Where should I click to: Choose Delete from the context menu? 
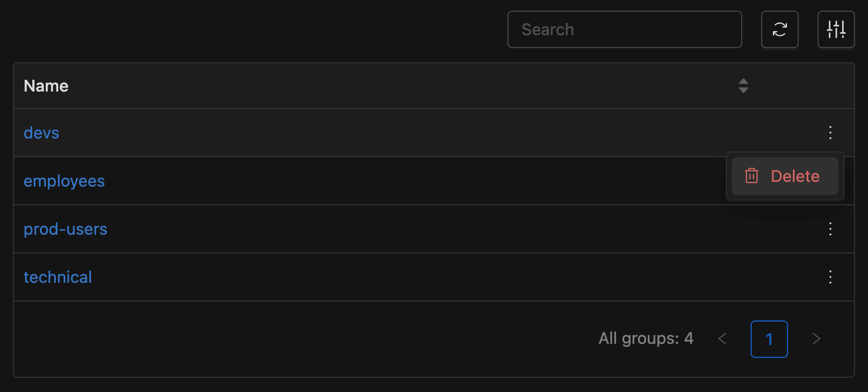pos(785,176)
